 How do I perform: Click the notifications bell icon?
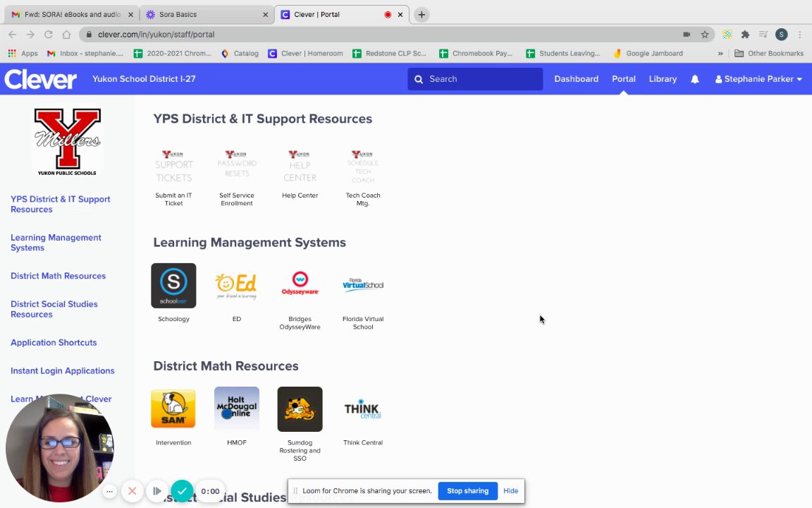coord(695,79)
